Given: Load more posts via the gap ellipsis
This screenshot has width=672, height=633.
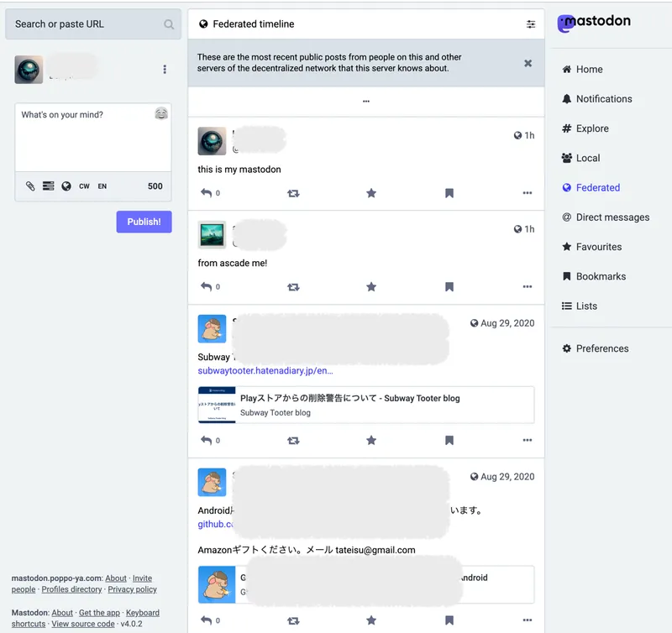Looking at the screenshot, I should (x=366, y=102).
